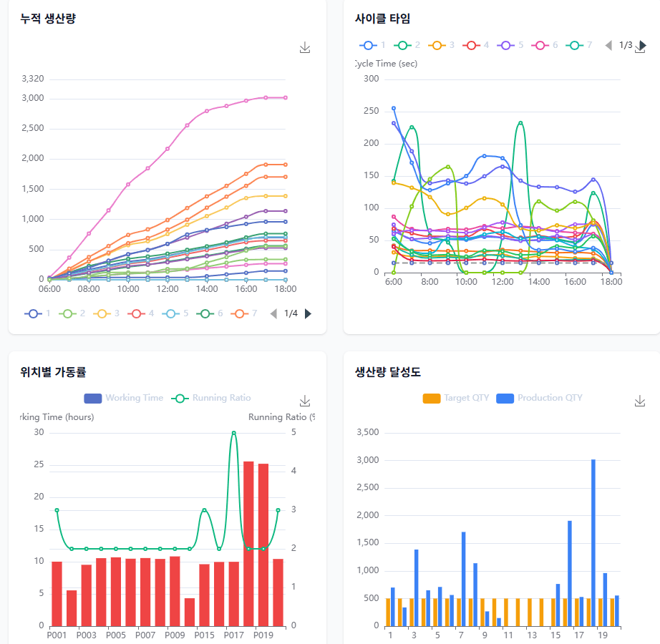Click the tallest blue Production QTY bar
Screen dimensions: 660x644
pyautogui.click(x=593, y=542)
